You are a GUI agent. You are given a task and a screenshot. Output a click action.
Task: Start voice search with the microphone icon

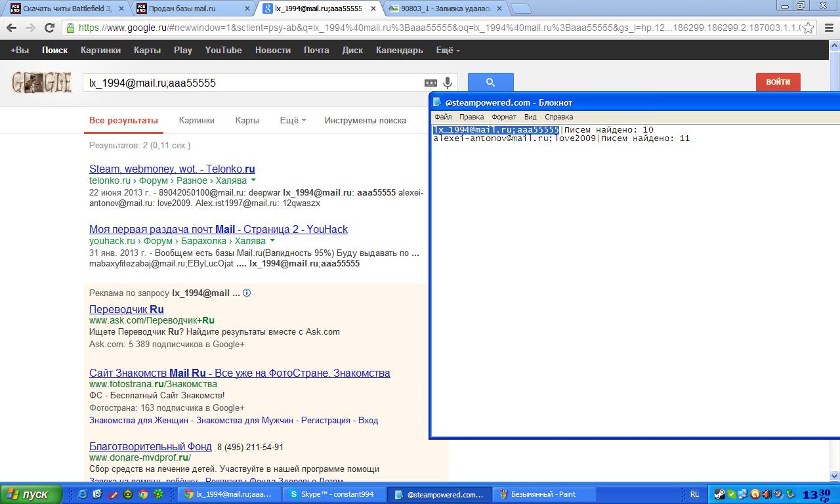click(x=448, y=83)
